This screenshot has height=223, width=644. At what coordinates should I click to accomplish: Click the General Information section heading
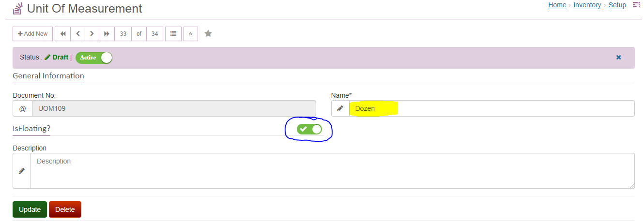click(x=48, y=76)
